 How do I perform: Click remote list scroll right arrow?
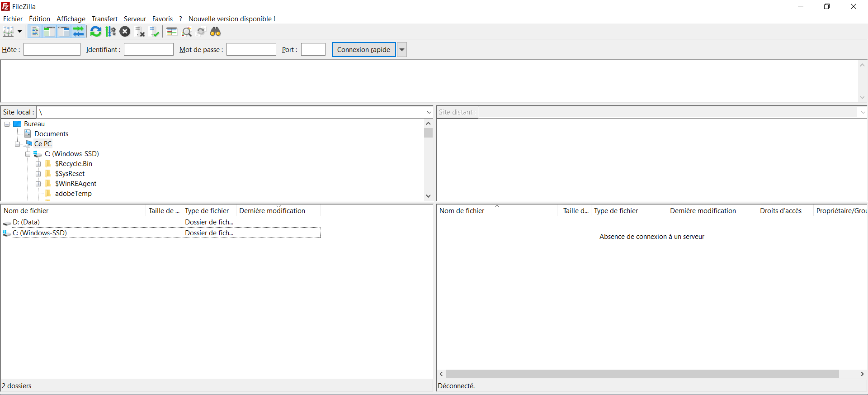point(862,374)
